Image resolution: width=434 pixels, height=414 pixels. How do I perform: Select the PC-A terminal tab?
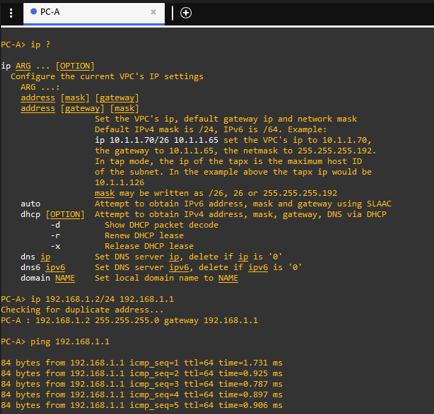[94, 13]
